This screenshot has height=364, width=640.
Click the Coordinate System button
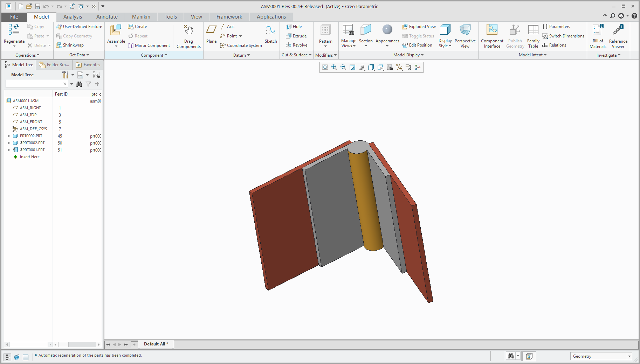[241, 45]
